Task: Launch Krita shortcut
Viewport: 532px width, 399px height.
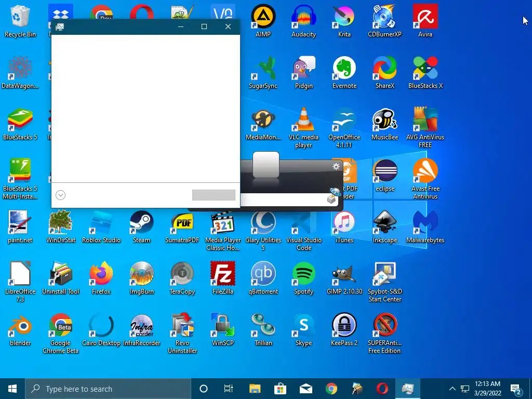Action: (344, 20)
